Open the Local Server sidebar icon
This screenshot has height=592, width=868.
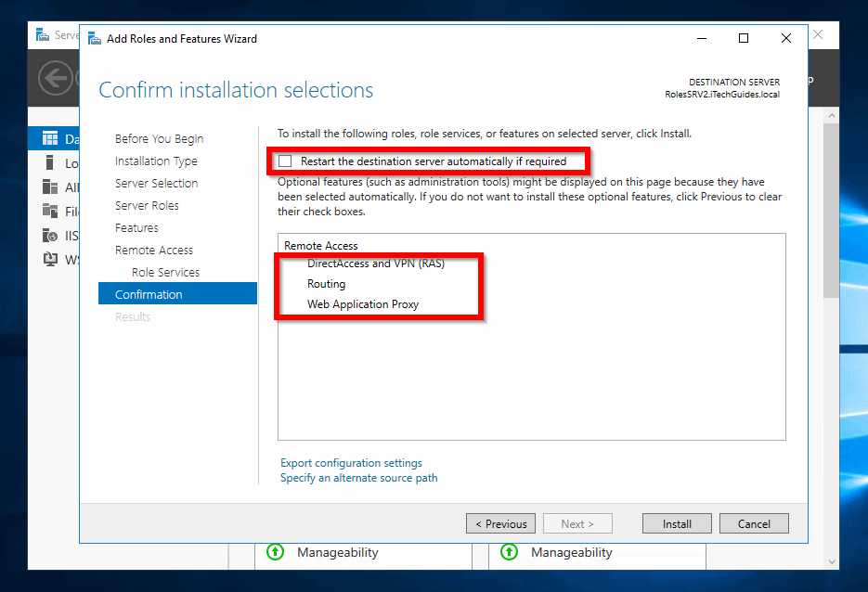point(50,163)
